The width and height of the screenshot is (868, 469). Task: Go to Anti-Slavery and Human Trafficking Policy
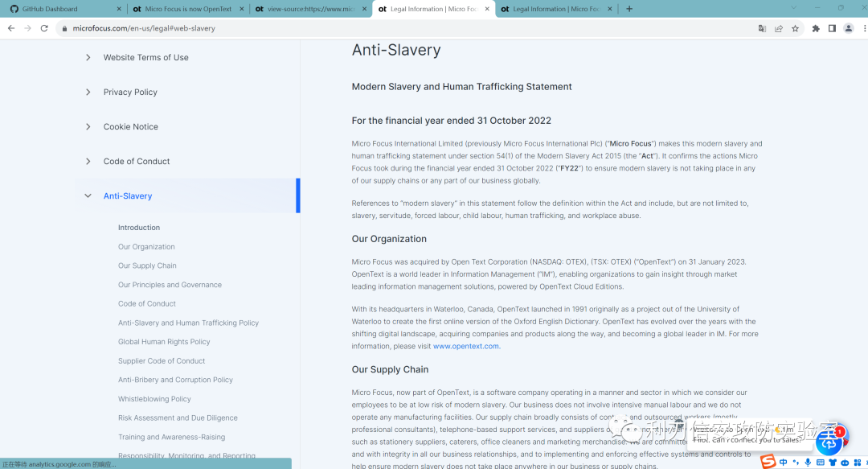[188, 323]
